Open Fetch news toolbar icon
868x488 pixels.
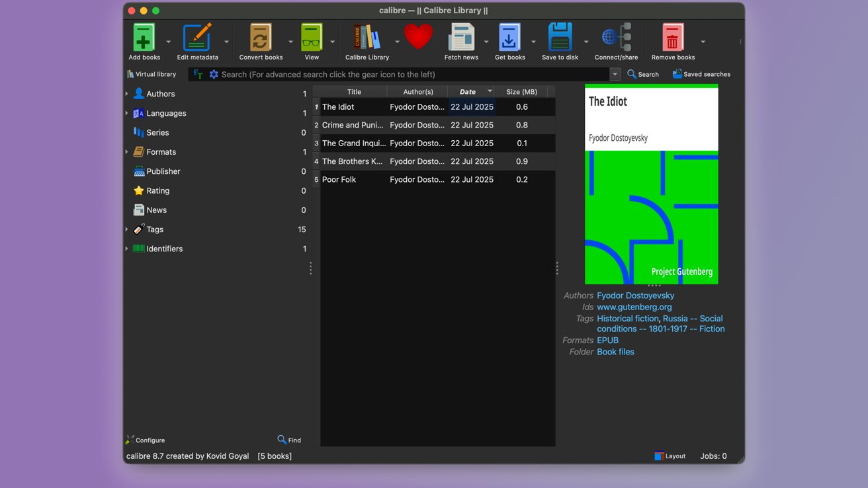click(461, 38)
